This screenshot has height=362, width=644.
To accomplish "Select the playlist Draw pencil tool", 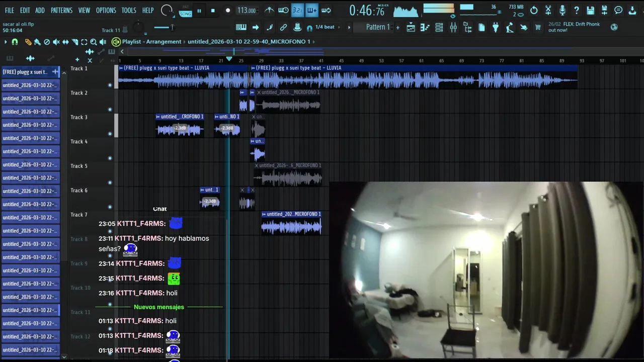I will tap(28, 42).
